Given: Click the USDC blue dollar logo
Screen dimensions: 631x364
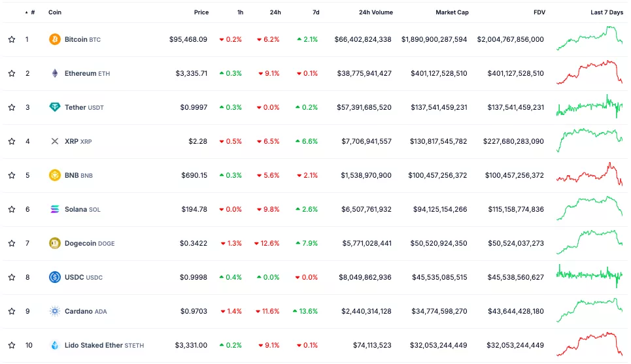Looking at the screenshot, I should point(55,277).
